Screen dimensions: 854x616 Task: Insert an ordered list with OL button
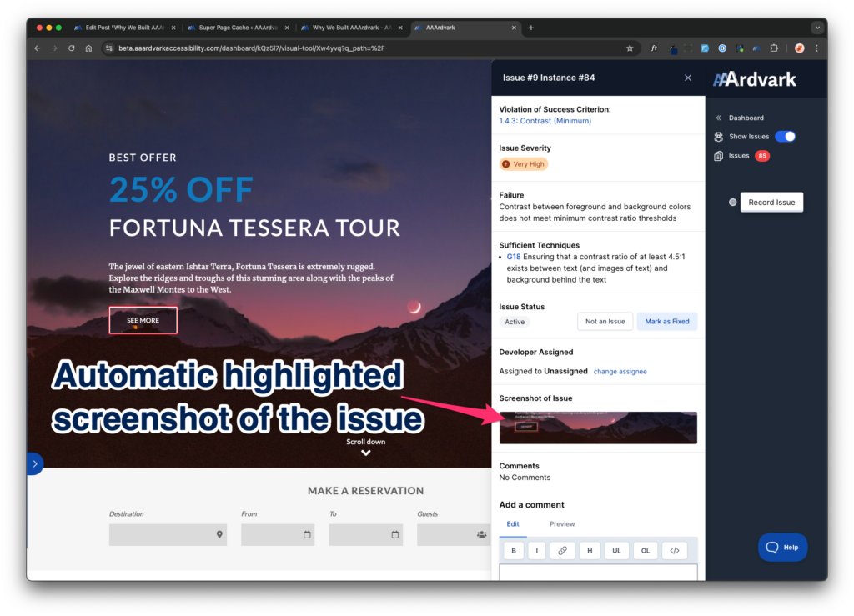coord(646,550)
